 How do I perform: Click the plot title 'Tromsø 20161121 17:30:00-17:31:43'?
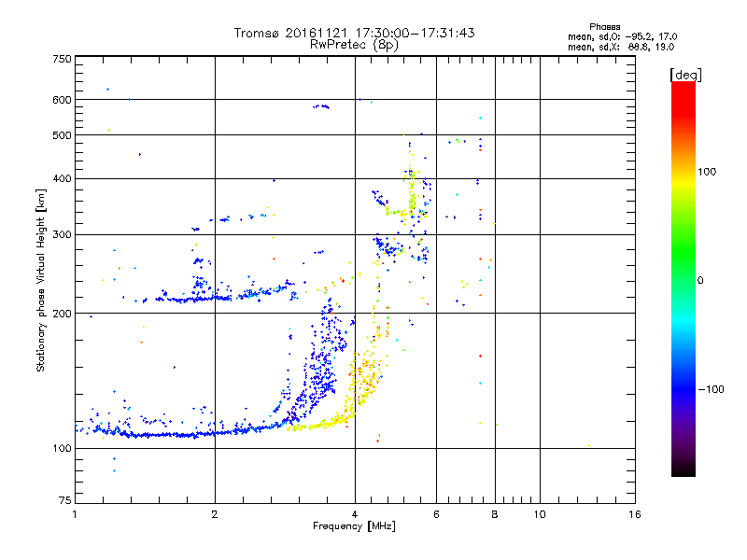(x=355, y=33)
